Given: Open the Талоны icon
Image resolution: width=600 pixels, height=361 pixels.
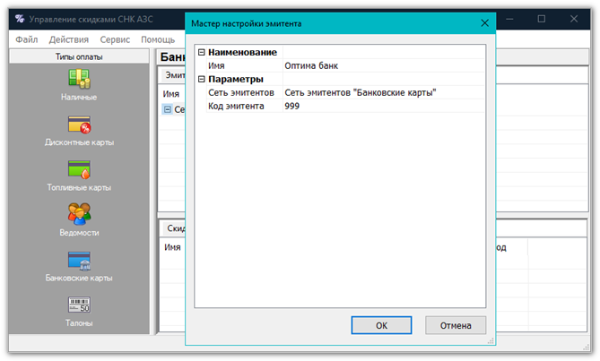Looking at the screenshot, I should coord(79,305).
